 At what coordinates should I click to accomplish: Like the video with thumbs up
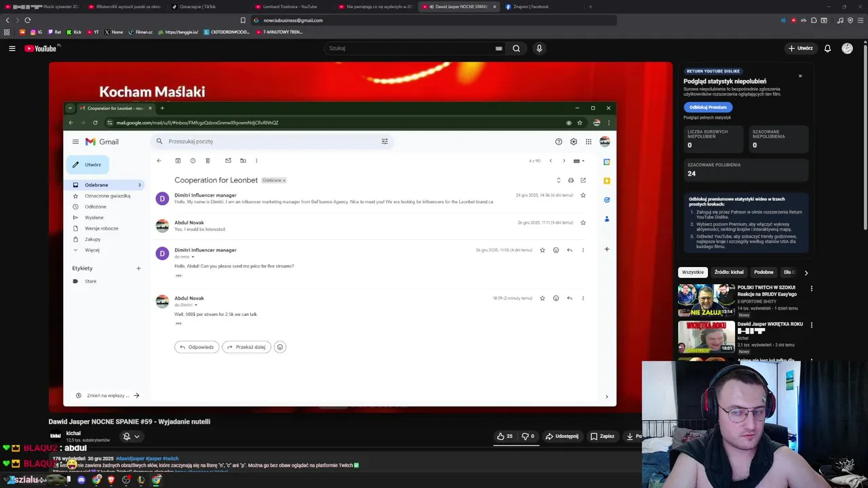click(505, 436)
